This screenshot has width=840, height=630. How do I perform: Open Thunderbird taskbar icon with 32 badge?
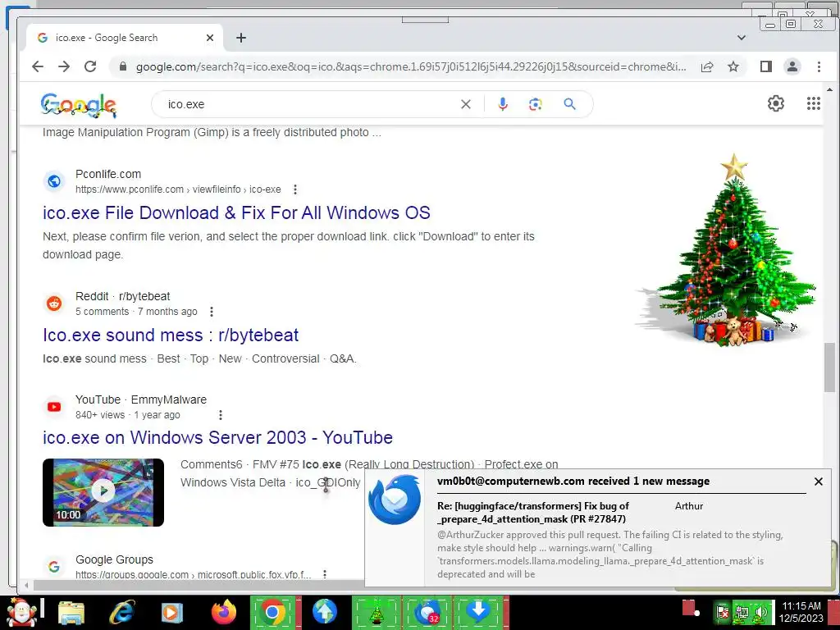click(x=427, y=612)
